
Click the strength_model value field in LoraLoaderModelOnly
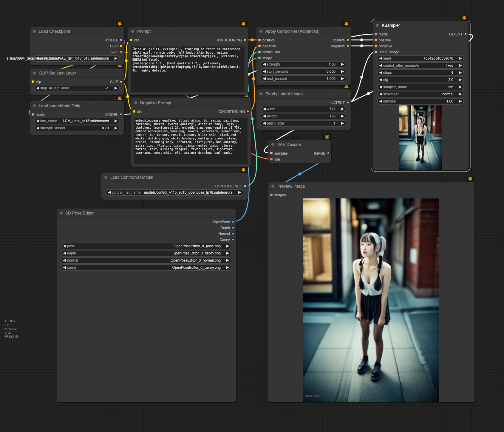[x=77, y=128]
